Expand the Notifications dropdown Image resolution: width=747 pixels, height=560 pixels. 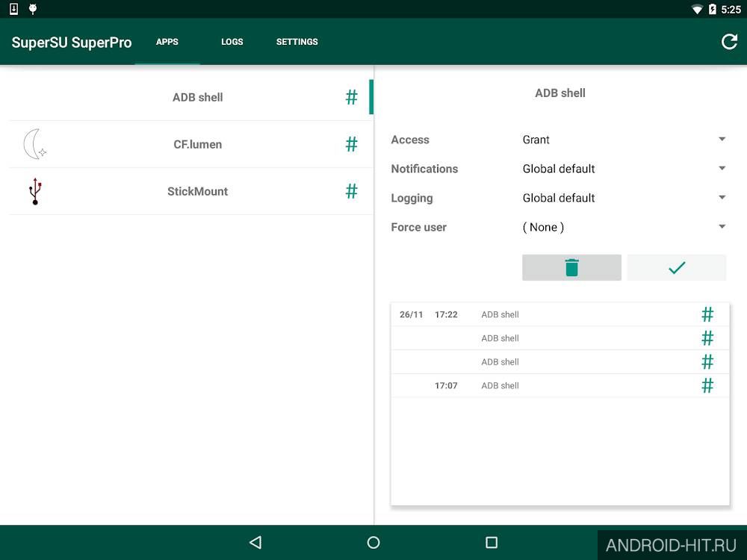624,169
